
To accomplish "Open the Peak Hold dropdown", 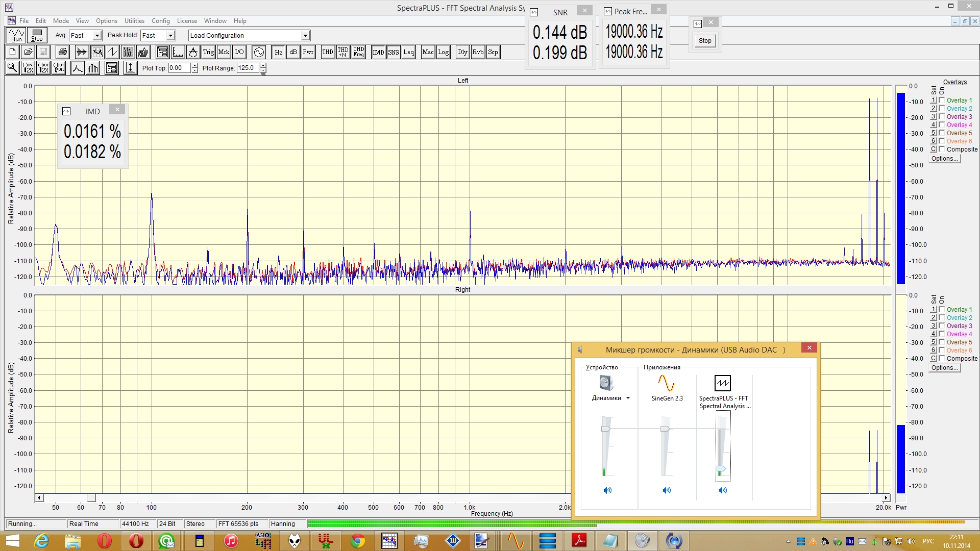I will coord(171,36).
